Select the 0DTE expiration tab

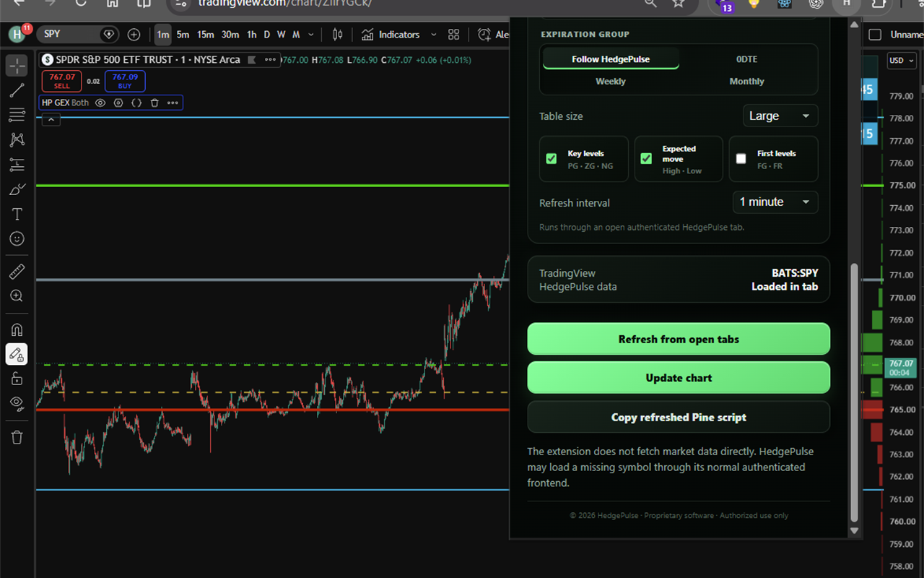746,59
